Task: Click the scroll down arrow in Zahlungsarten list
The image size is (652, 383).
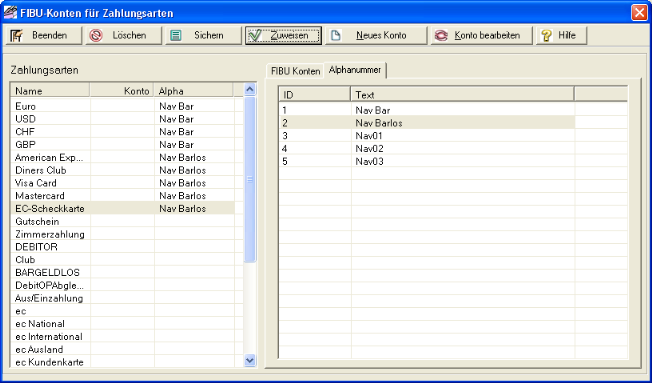Action: [250, 360]
